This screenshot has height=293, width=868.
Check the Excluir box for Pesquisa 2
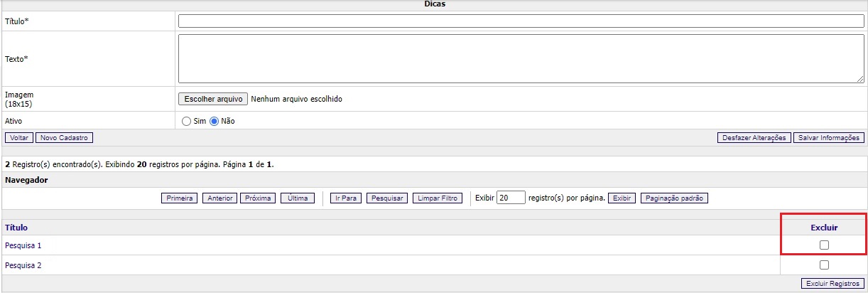tap(824, 265)
